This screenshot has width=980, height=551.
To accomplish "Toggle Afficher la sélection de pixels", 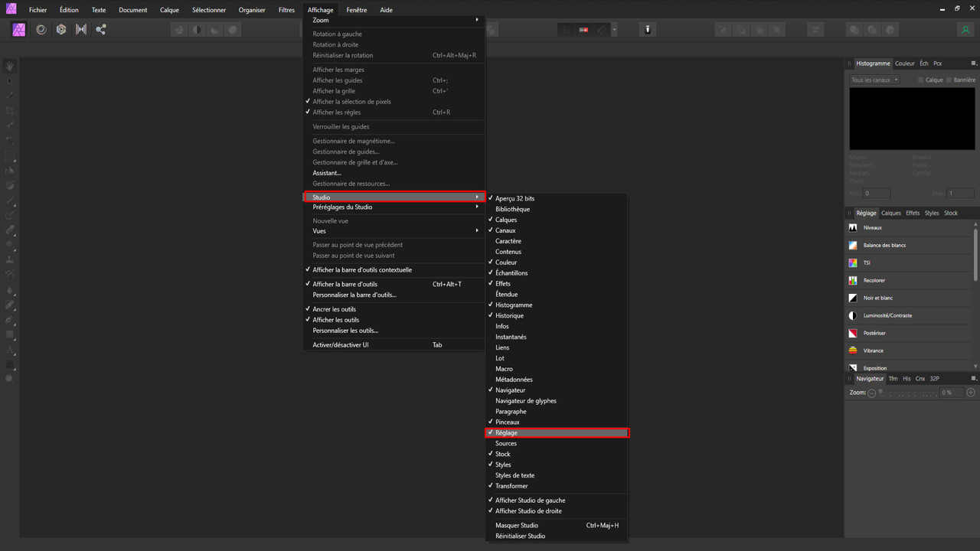I will pyautogui.click(x=394, y=102).
